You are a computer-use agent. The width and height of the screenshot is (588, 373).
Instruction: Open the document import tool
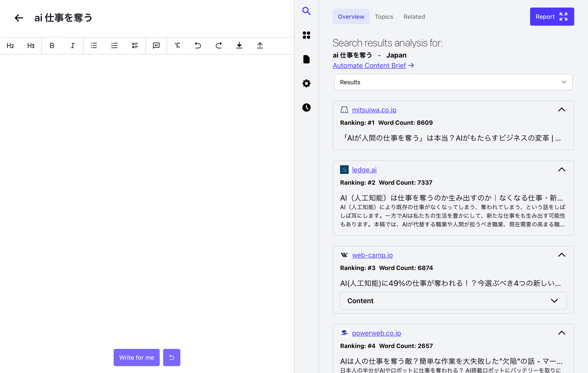pos(260,45)
